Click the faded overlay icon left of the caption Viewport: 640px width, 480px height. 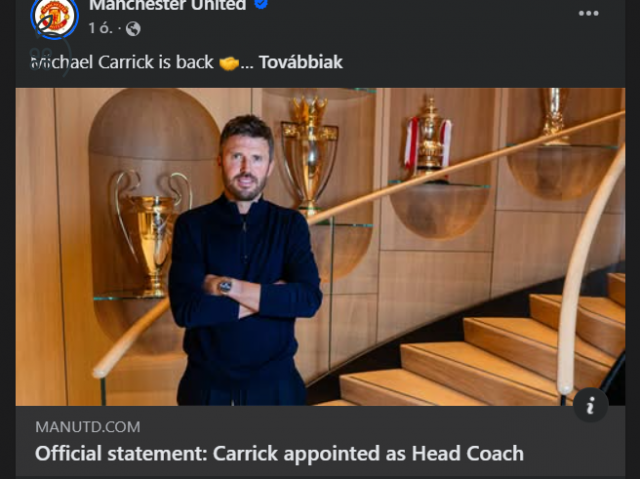42,60
